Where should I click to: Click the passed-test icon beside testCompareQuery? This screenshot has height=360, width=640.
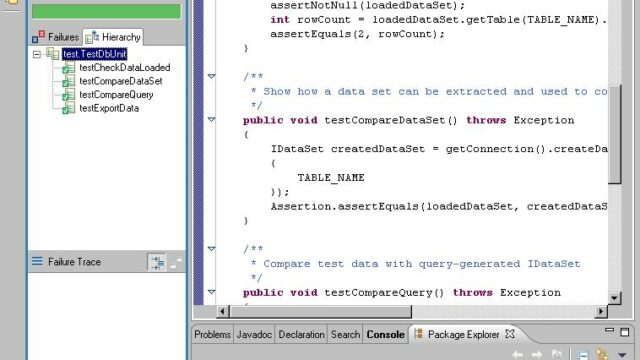point(69,95)
